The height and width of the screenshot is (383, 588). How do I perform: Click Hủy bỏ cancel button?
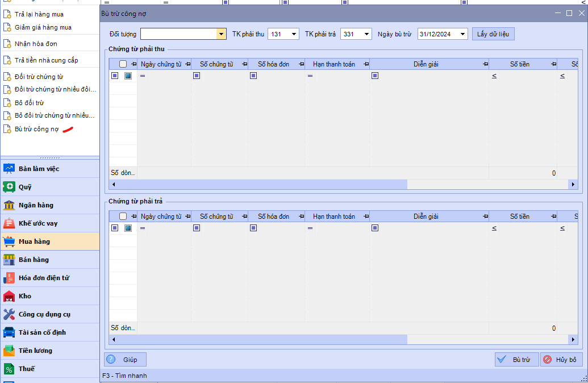pyautogui.click(x=561, y=360)
